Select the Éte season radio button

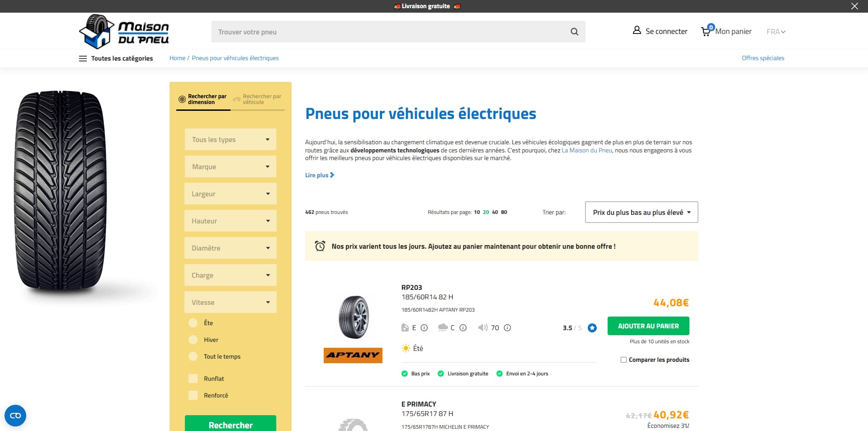point(193,323)
